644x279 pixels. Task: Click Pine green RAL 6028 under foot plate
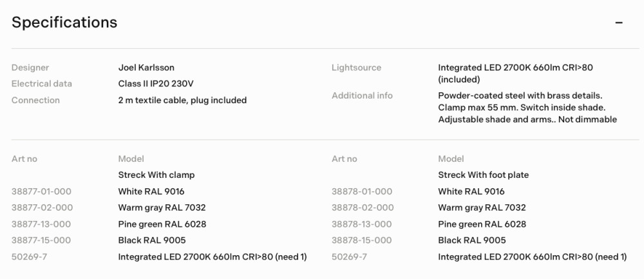(482, 224)
